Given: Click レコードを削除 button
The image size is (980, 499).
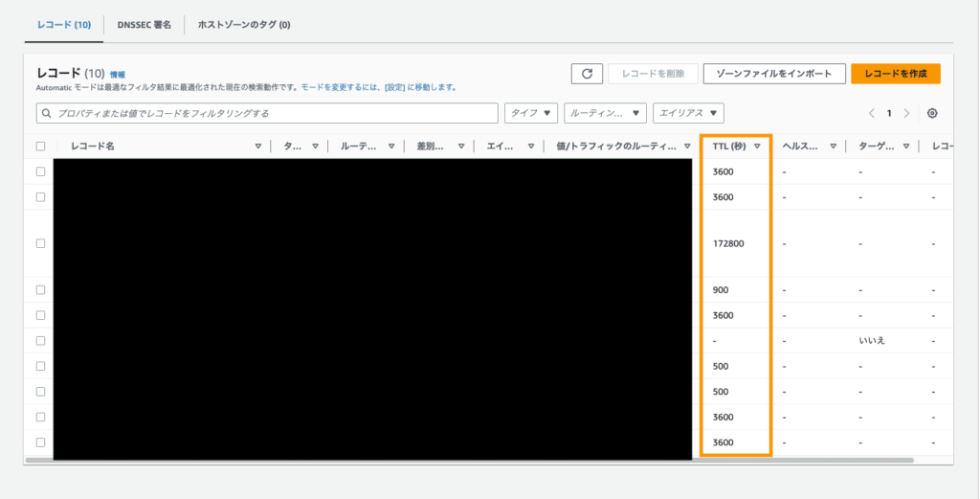Looking at the screenshot, I should [653, 74].
